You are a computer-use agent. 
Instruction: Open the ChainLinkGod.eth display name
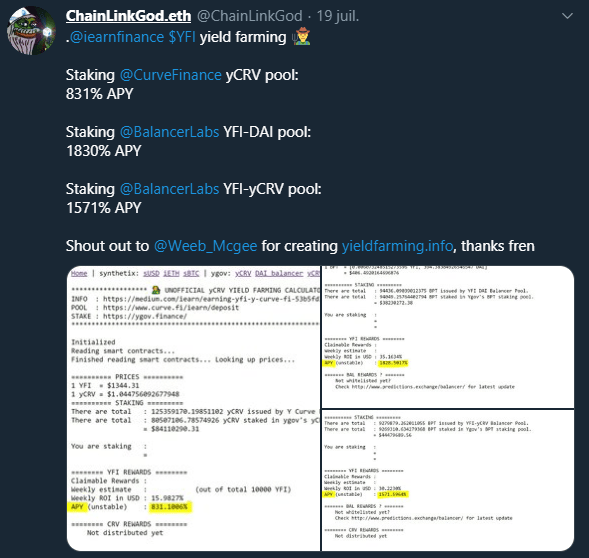pos(128,16)
